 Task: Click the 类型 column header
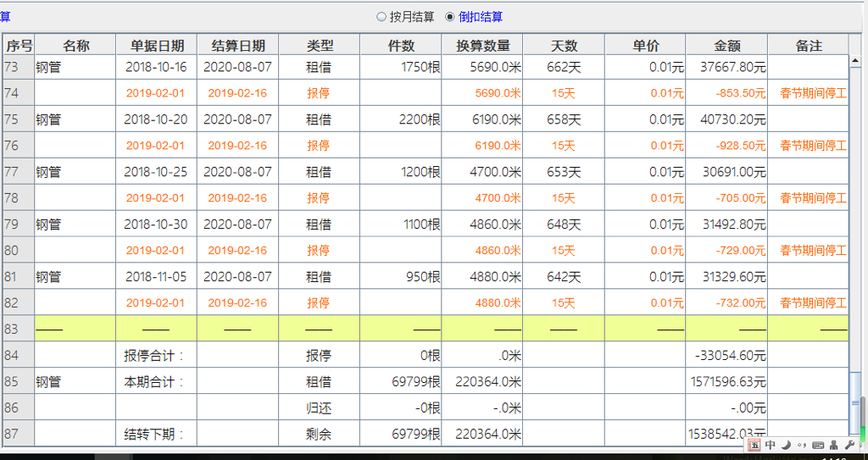tap(320, 46)
